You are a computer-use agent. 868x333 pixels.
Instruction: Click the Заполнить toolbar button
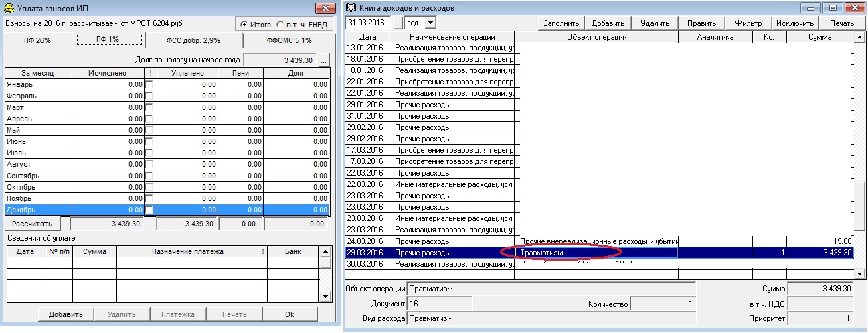click(x=561, y=23)
